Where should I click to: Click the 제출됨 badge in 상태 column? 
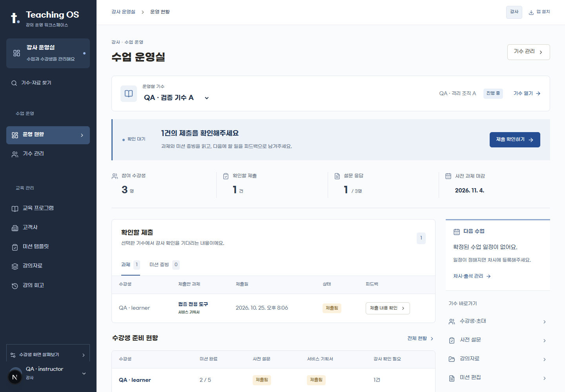pyautogui.click(x=332, y=308)
